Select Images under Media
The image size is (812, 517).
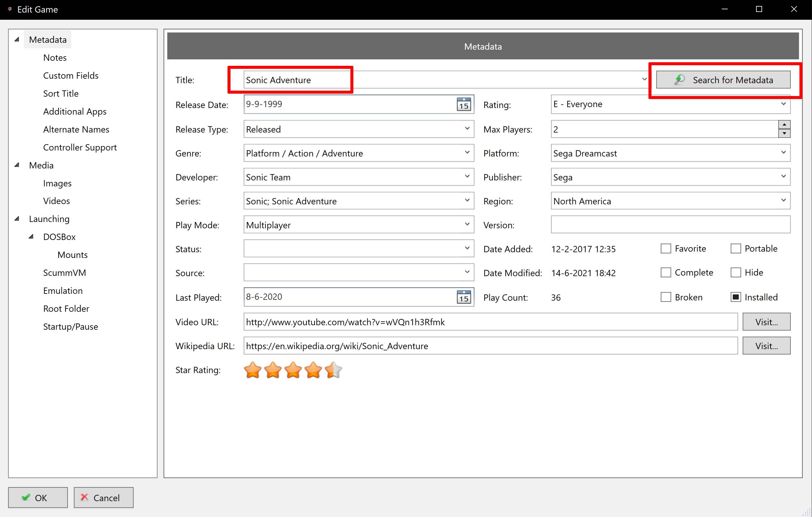point(57,183)
